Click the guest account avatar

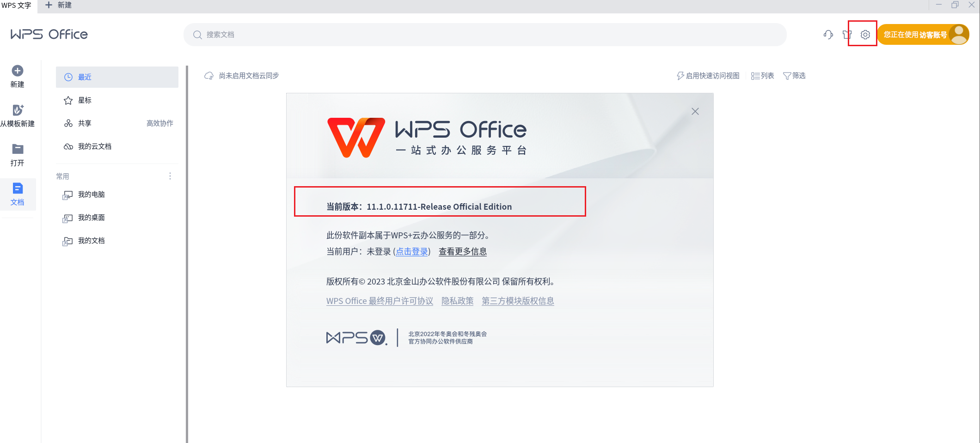[959, 34]
